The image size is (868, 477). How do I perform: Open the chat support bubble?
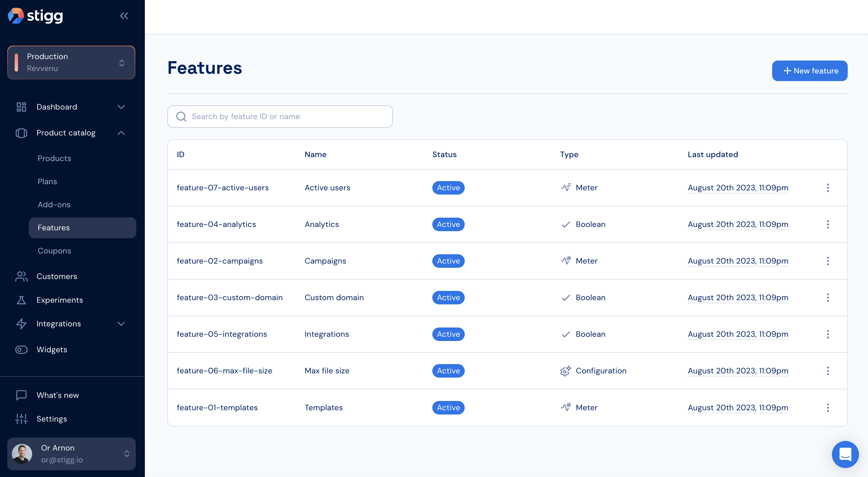[845, 454]
